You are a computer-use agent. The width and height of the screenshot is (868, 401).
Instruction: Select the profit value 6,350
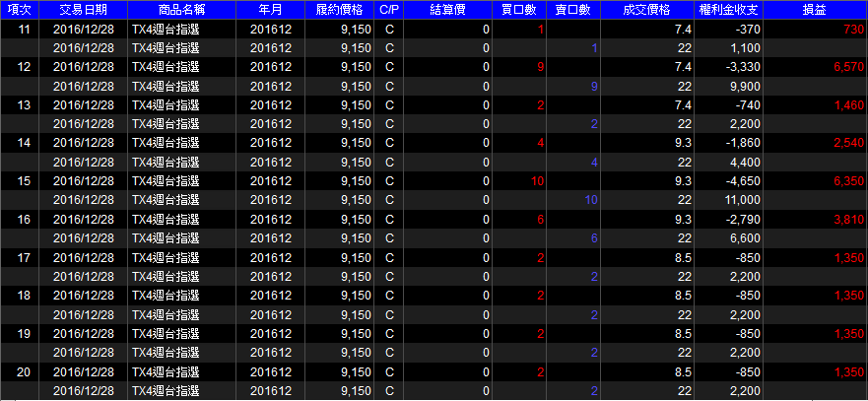(848, 181)
